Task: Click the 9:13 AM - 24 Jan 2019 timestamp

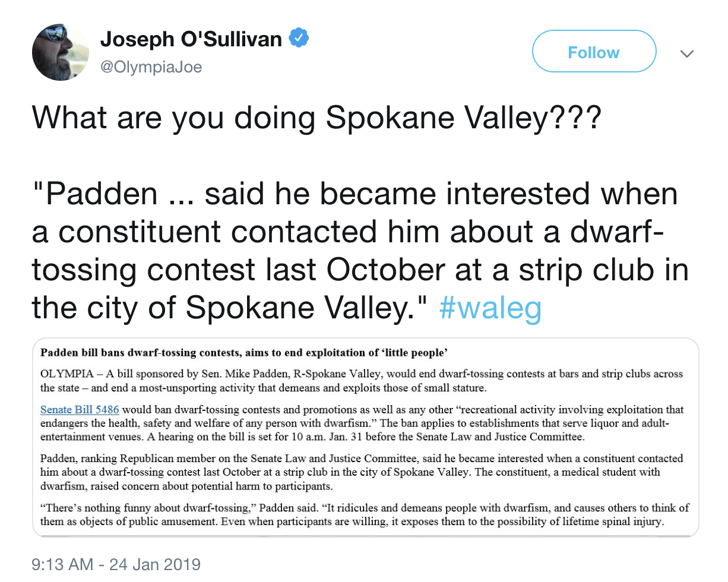Action: click(x=116, y=563)
